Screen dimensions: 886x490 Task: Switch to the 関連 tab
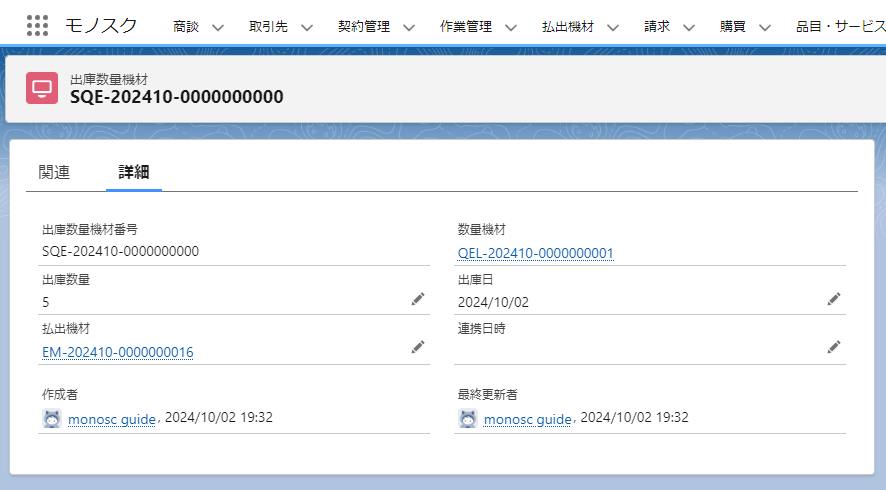54,172
